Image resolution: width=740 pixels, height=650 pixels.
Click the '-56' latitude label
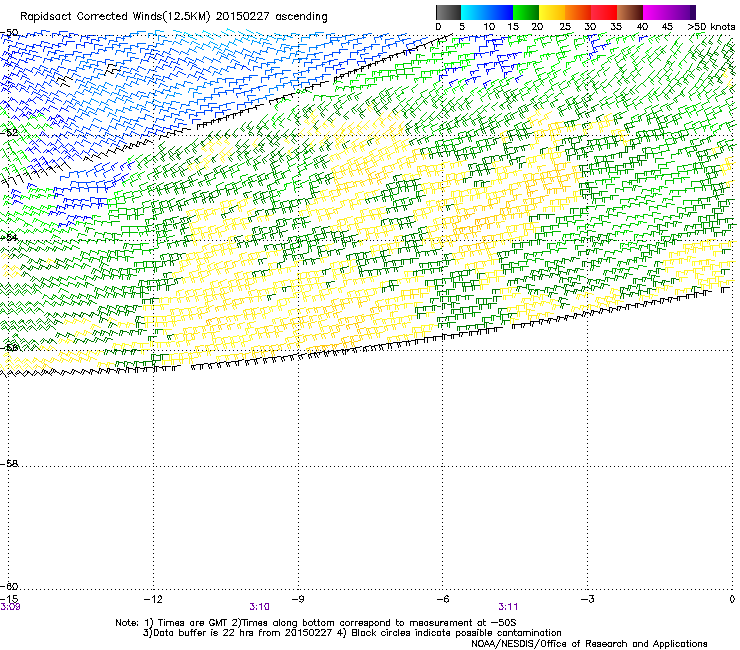[x=9, y=348]
